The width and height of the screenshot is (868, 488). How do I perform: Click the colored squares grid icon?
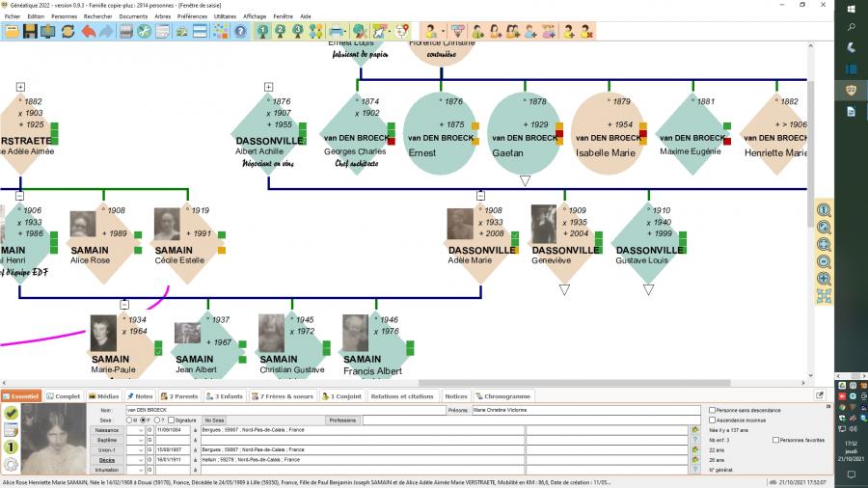coord(220,32)
